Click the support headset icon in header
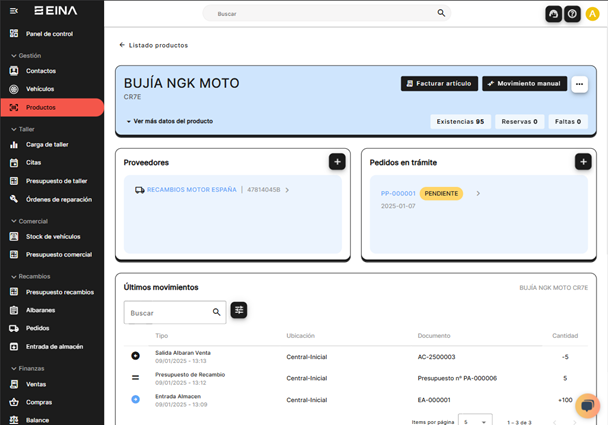The height and width of the screenshot is (425, 608). pos(553,14)
